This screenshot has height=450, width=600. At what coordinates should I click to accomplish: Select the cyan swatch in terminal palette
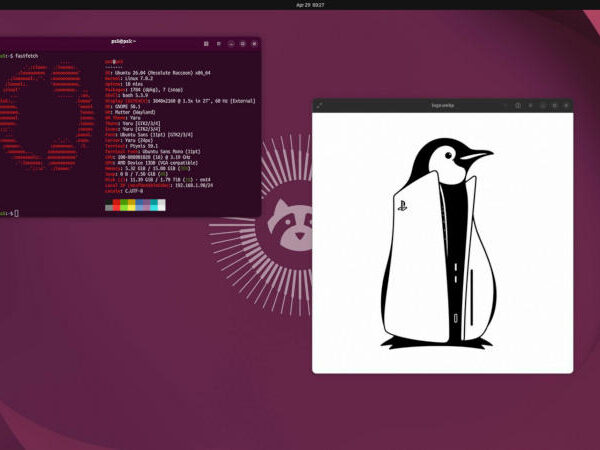point(154,205)
